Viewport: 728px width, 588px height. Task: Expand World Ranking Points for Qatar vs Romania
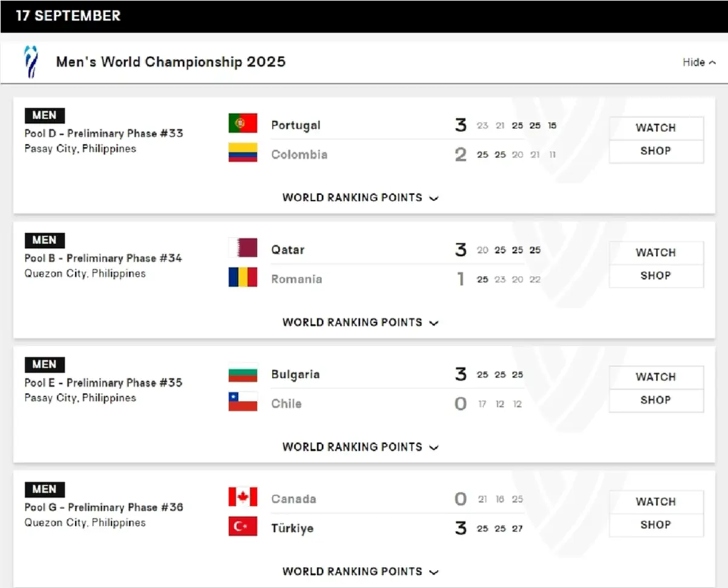[x=360, y=322]
